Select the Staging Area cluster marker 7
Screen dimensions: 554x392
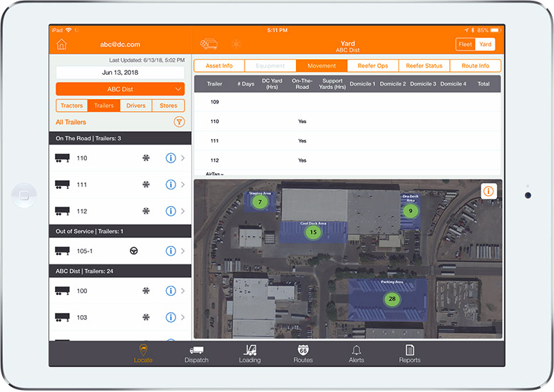coord(260,202)
